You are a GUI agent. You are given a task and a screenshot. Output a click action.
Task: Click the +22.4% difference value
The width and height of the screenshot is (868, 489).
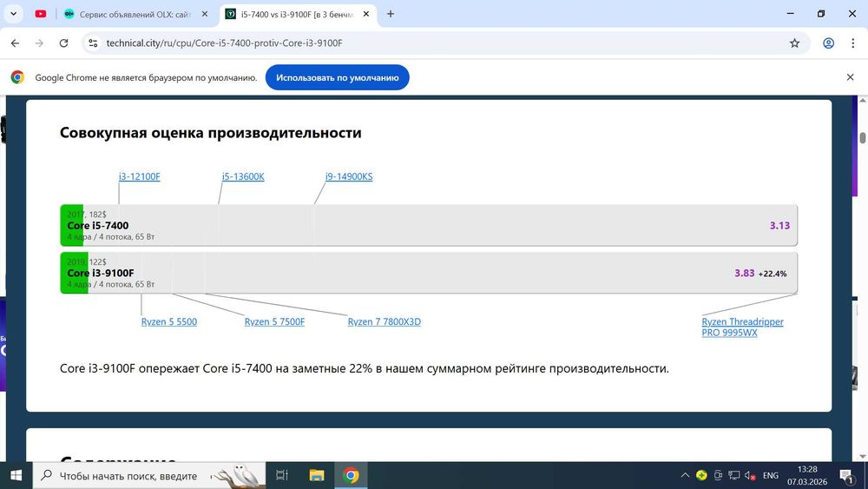coord(773,274)
